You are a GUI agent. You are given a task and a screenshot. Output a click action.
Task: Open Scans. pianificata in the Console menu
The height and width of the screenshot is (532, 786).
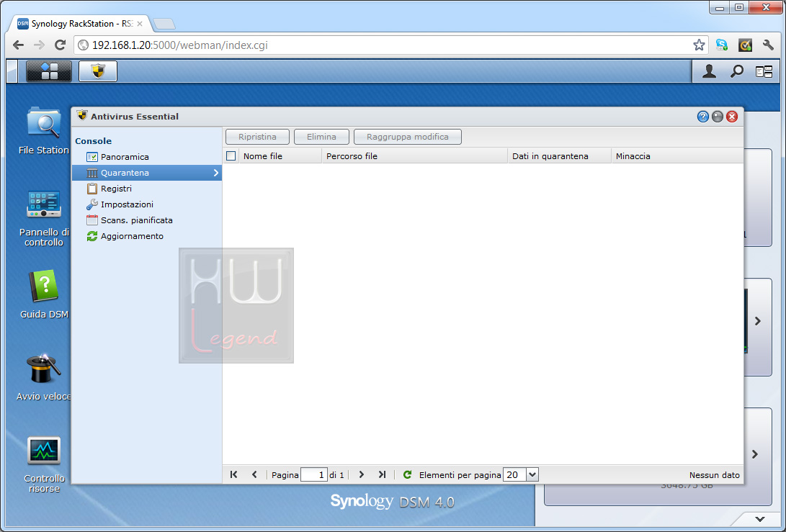coord(147,220)
